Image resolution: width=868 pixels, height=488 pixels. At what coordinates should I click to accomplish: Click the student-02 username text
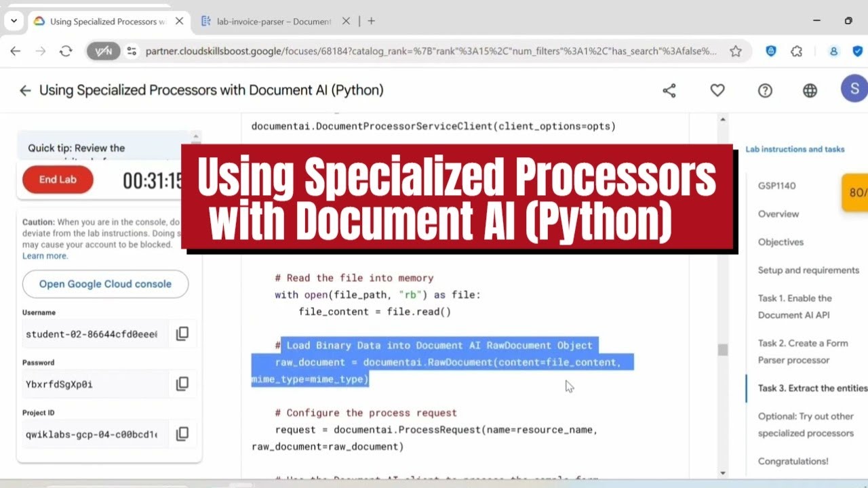coord(92,334)
